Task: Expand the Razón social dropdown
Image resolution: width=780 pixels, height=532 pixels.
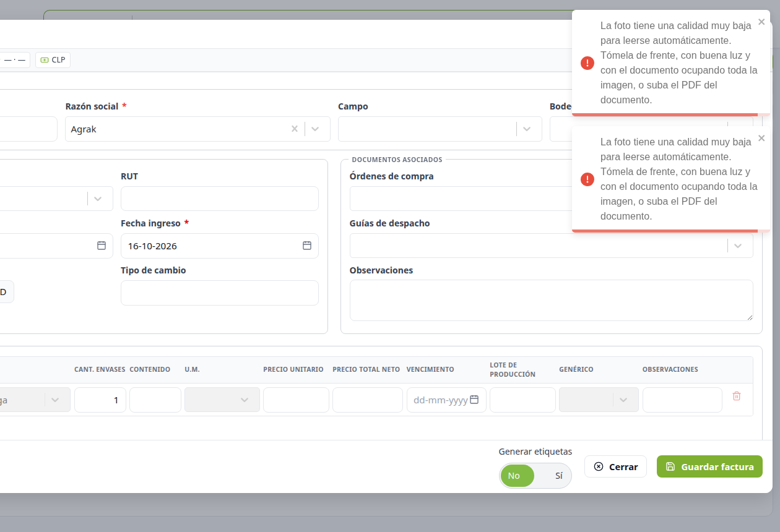Action: pyautogui.click(x=315, y=129)
